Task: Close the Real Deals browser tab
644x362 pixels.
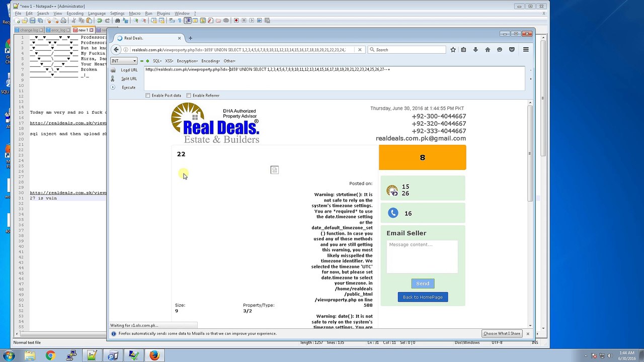Action: click(179, 38)
